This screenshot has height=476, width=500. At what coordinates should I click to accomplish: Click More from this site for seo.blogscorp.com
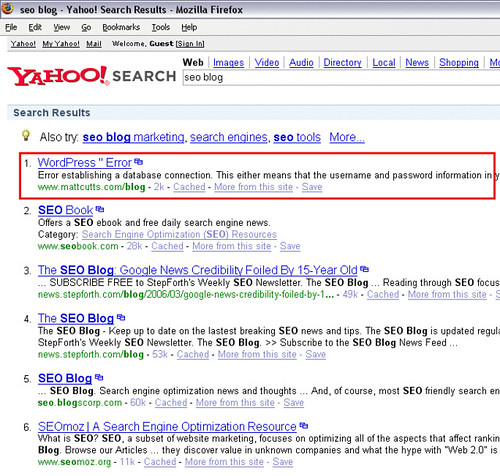click(235, 402)
